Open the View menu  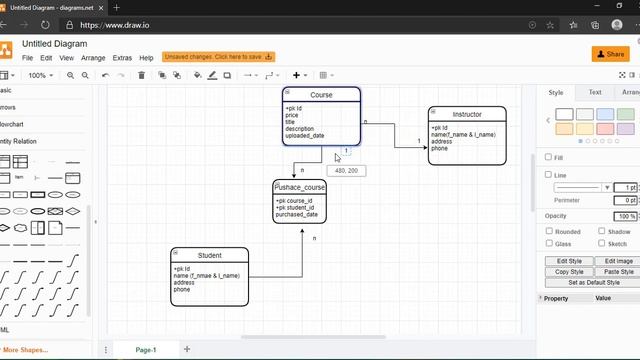(x=67, y=58)
